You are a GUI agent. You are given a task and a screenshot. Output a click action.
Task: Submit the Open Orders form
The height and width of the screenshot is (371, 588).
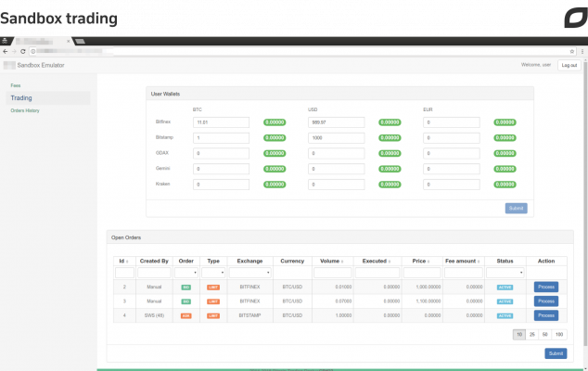pos(556,353)
